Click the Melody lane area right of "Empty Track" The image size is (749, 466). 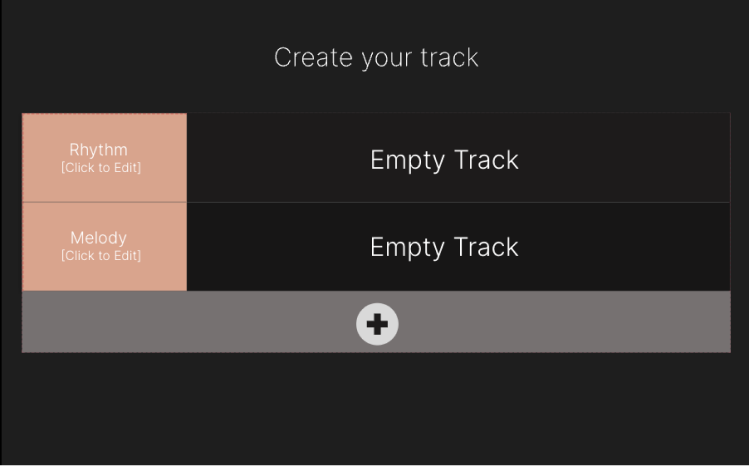[624, 246]
